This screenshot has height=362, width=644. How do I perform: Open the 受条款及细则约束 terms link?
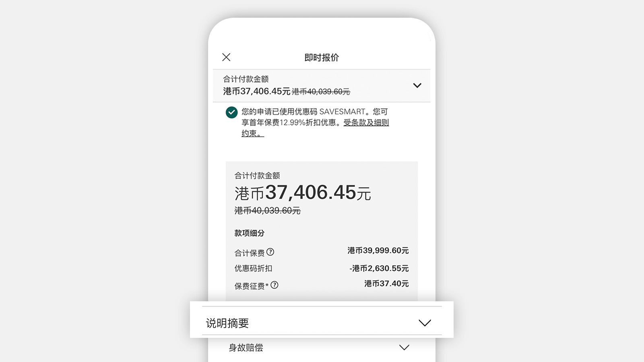[x=315, y=128]
